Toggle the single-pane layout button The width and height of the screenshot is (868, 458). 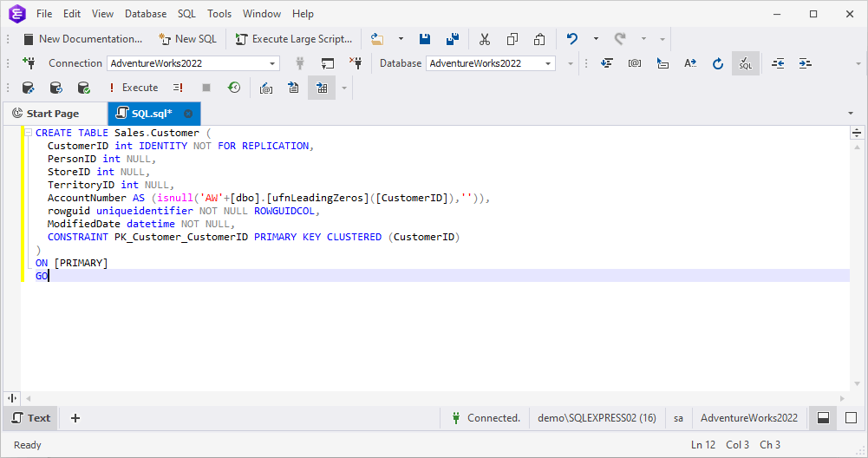851,418
